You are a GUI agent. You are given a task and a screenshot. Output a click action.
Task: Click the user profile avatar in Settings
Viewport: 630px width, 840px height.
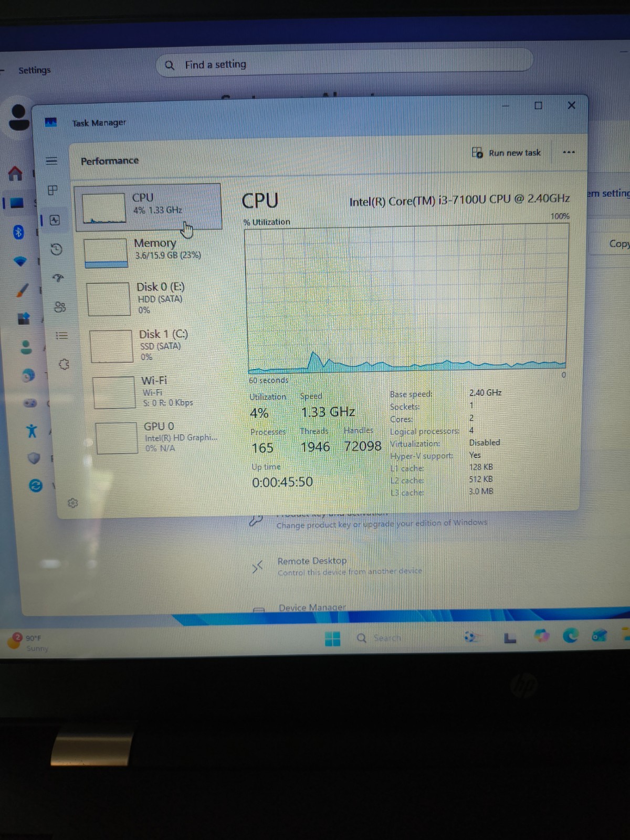(x=19, y=117)
